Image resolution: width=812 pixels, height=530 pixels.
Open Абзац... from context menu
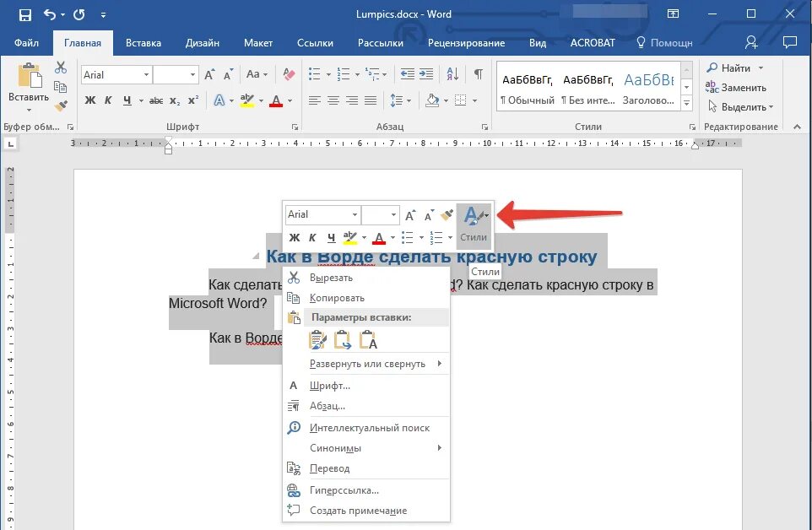coord(366,406)
